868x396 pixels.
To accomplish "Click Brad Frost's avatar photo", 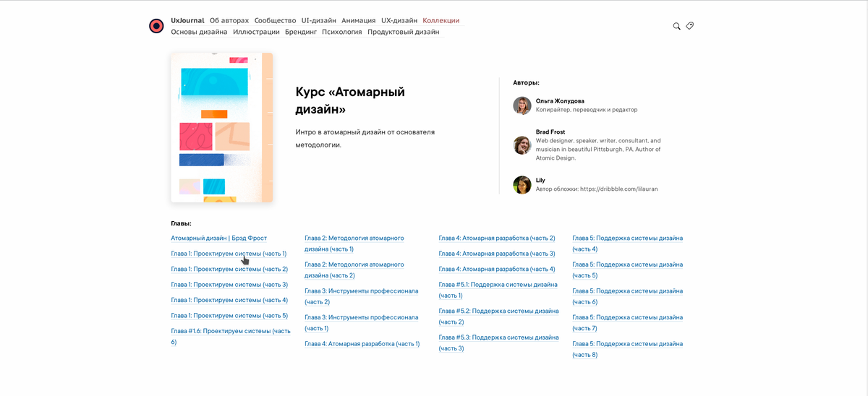I will 522,145.
